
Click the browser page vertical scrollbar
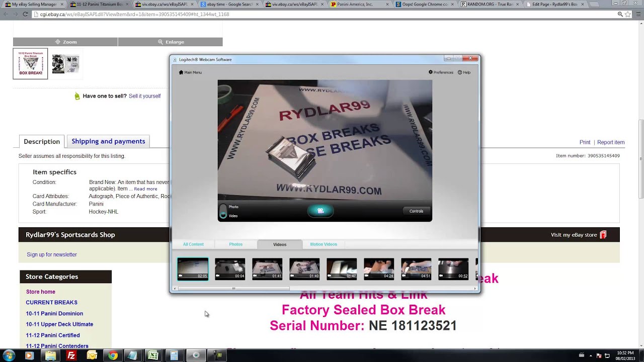tap(640, 159)
